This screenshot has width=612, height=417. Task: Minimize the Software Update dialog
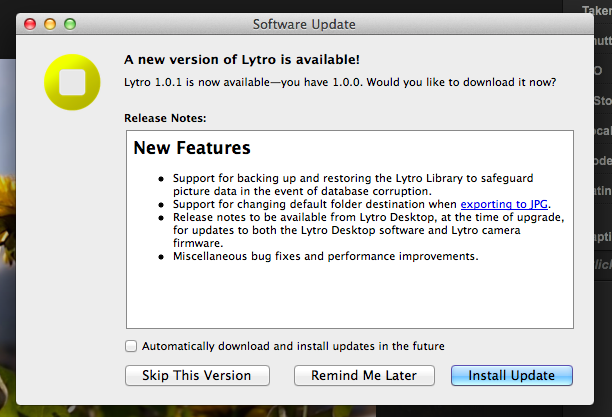[50, 23]
